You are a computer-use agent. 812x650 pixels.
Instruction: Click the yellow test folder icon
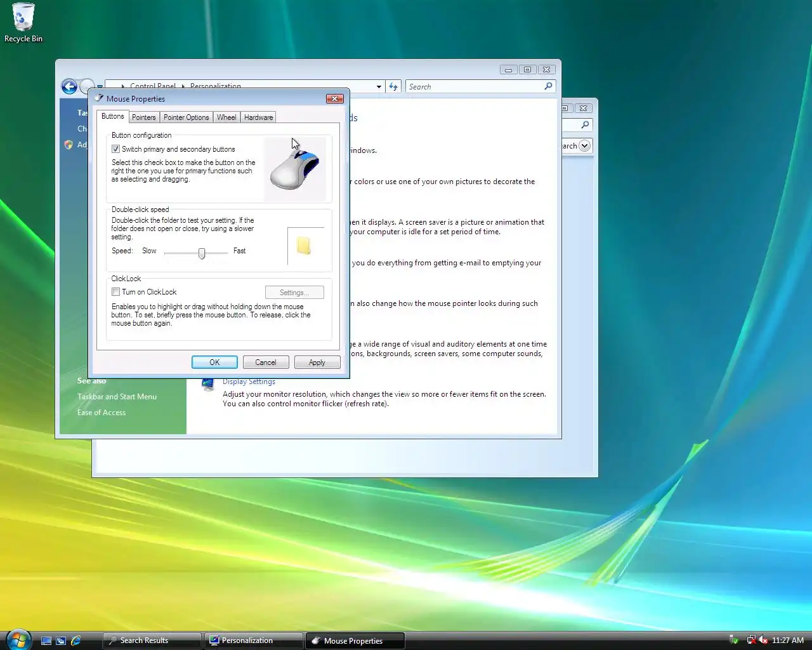tap(304, 246)
